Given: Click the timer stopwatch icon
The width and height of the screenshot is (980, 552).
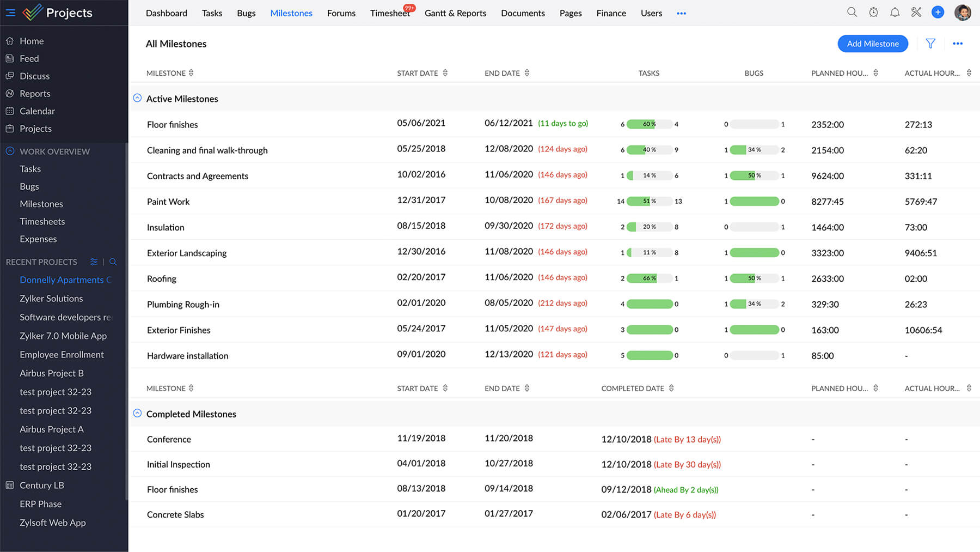Looking at the screenshot, I should point(873,12).
